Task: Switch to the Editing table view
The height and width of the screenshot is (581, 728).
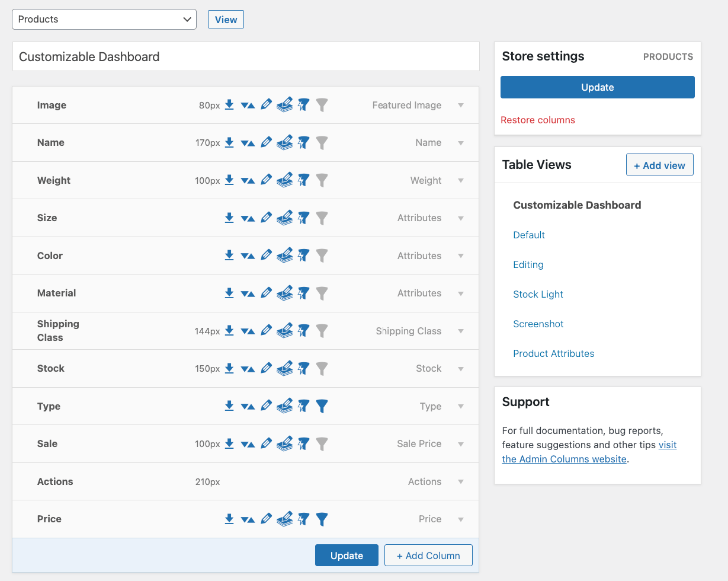Action: [x=528, y=264]
